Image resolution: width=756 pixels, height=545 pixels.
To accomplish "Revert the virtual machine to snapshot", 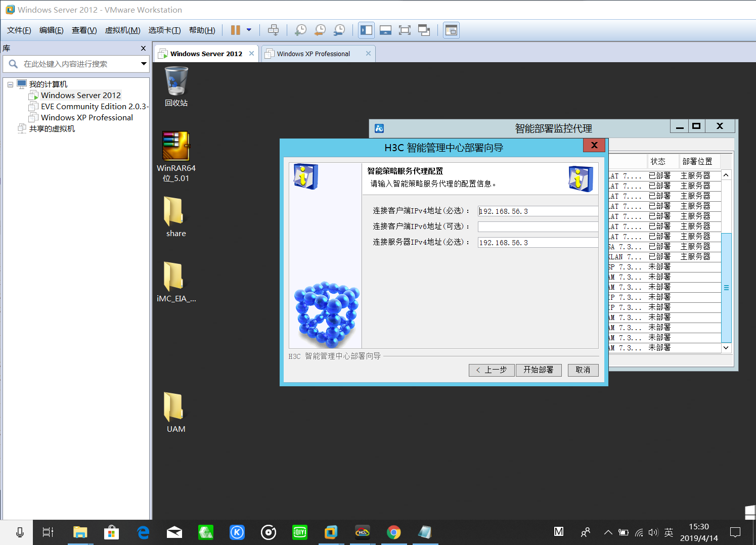I will tap(320, 30).
